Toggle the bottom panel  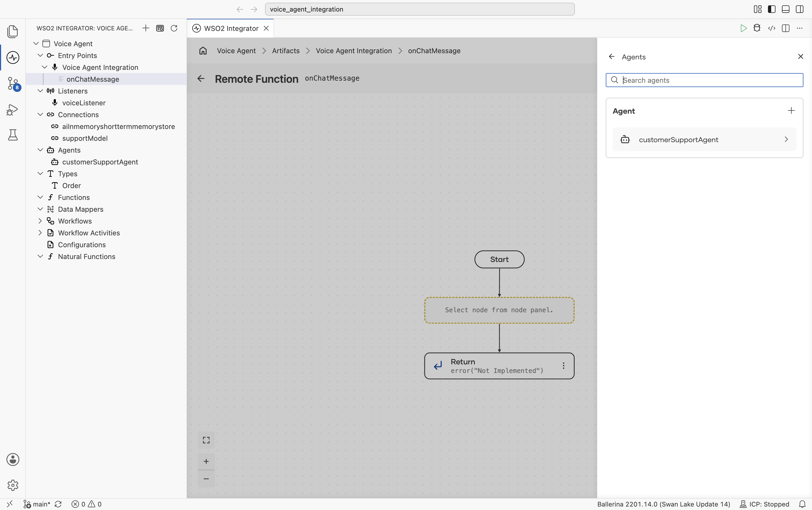tap(785, 9)
